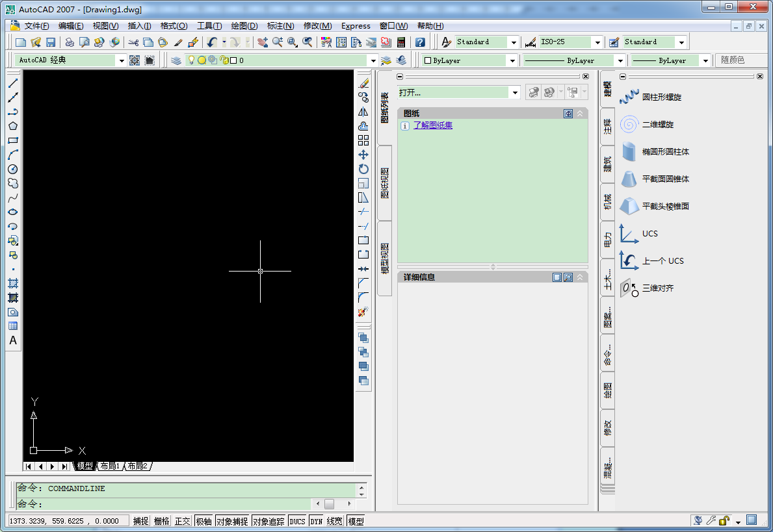Open the ByLayer lineweight dropdown

pos(705,60)
